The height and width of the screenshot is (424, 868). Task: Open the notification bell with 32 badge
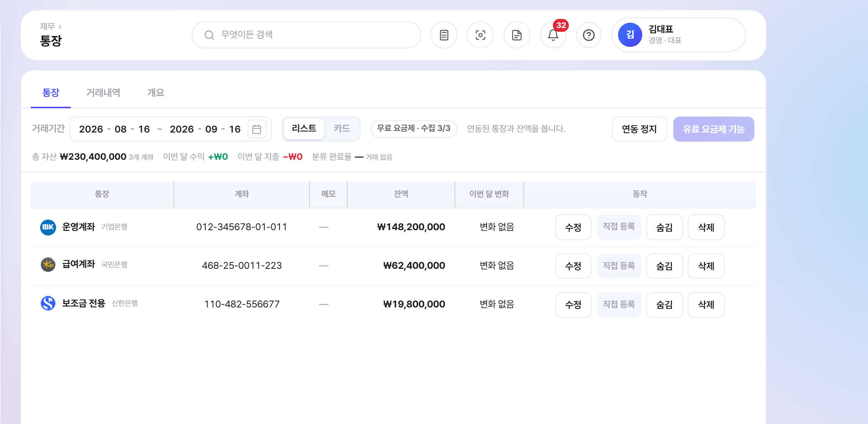tap(553, 35)
